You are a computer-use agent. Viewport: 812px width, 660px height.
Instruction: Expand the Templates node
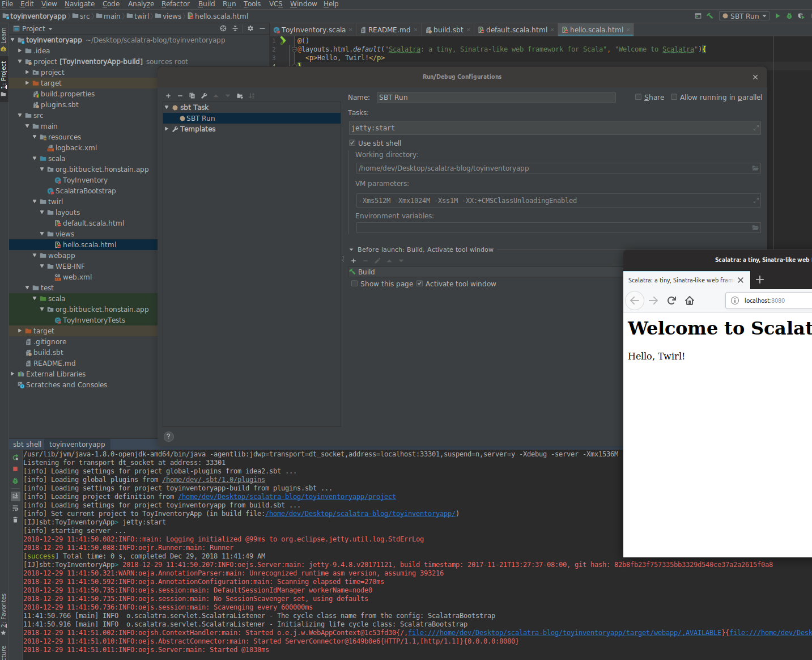pyautogui.click(x=167, y=129)
